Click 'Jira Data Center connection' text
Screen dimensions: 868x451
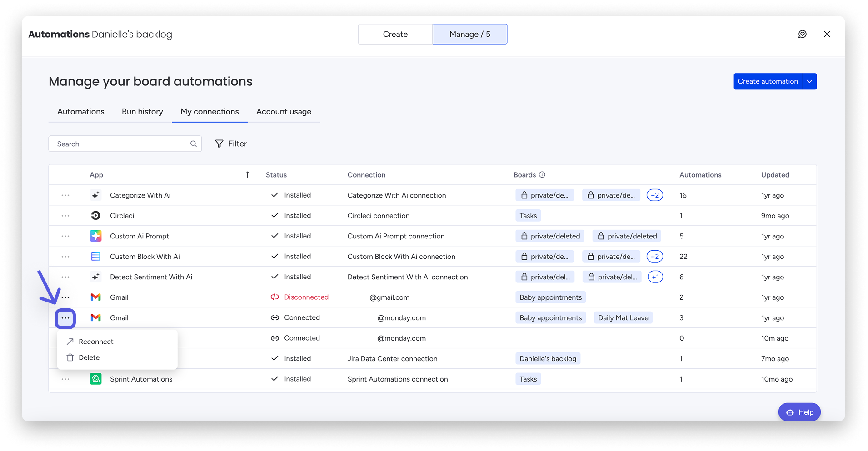point(392,359)
